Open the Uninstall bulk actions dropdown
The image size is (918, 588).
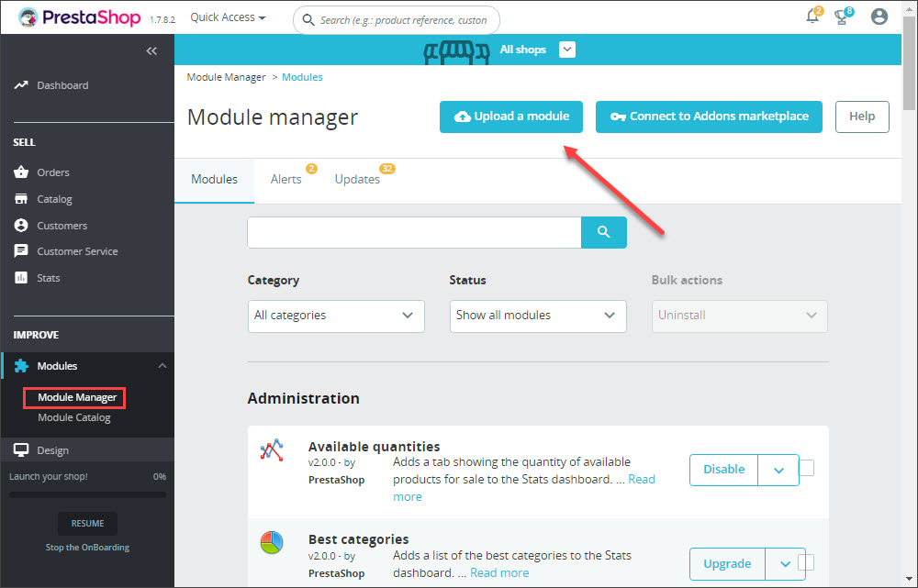pos(739,316)
